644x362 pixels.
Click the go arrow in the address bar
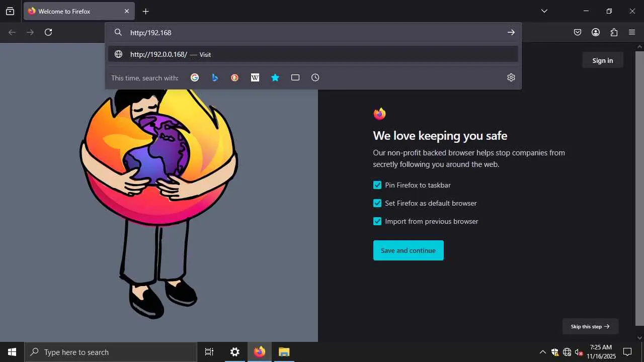[x=511, y=33]
